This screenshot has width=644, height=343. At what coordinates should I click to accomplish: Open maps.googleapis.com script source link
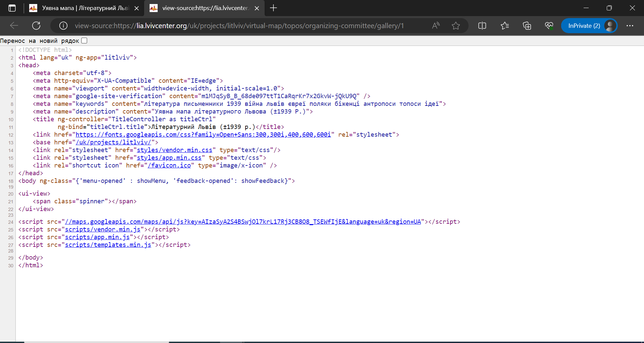243,222
